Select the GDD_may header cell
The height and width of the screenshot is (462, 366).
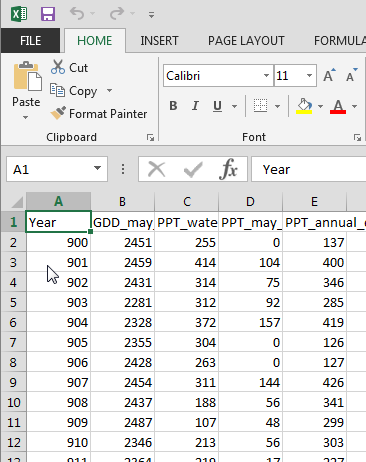(x=123, y=222)
